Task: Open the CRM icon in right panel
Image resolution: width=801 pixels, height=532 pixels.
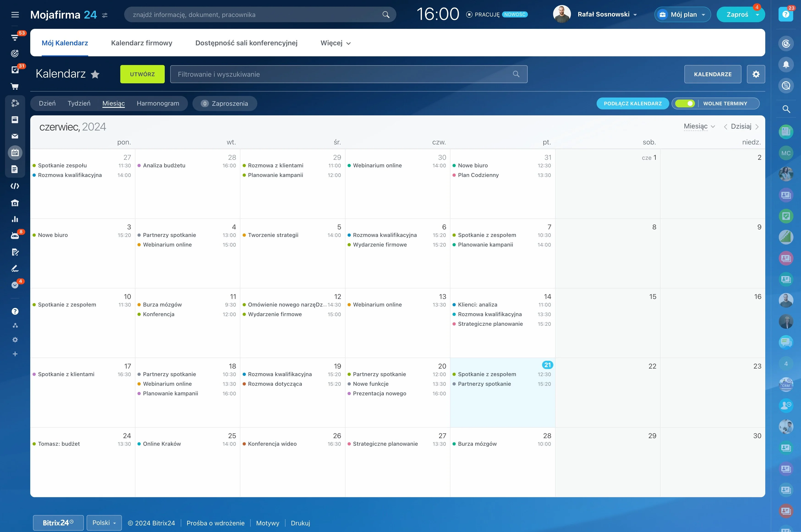Action: click(x=786, y=384)
